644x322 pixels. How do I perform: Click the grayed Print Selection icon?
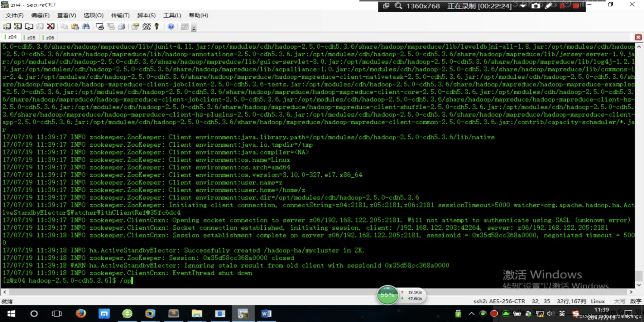[x=111, y=27]
